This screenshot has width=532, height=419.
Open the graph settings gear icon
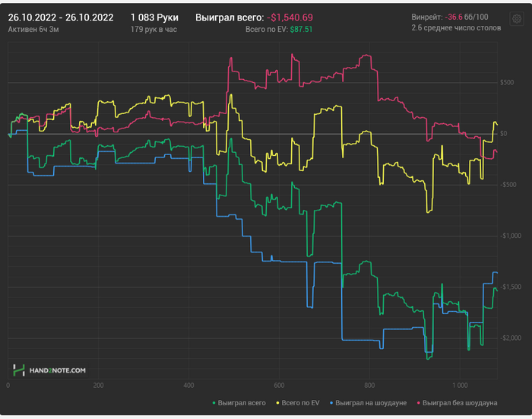pos(517,19)
